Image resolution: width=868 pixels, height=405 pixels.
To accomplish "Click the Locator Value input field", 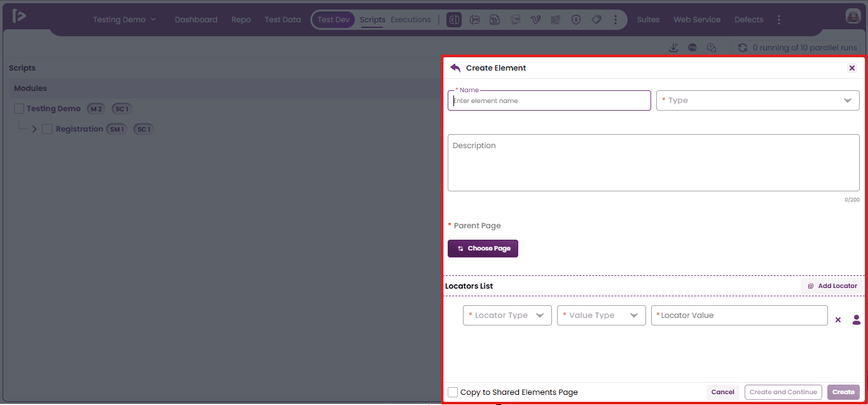I will point(740,315).
